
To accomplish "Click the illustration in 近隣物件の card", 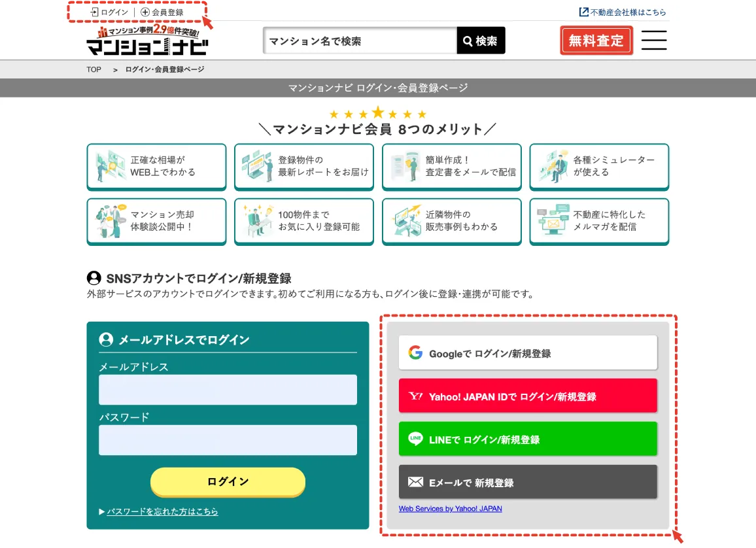I will click(406, 221).
